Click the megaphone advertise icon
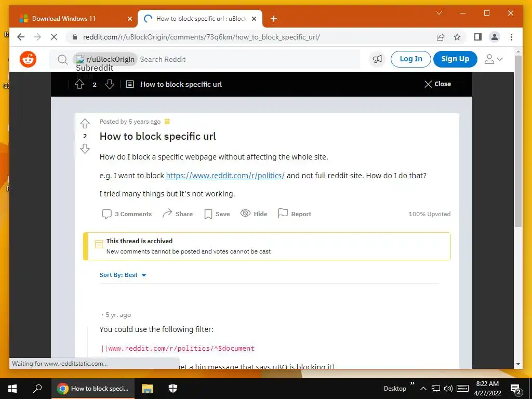532x399 pixels. coord(377,59)
